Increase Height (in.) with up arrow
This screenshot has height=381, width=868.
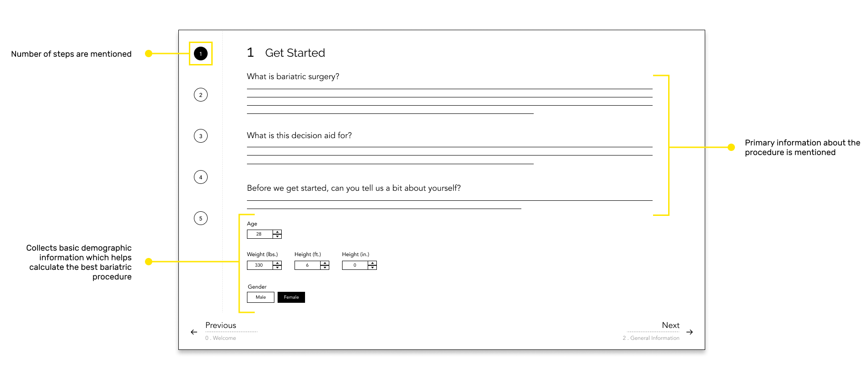pos(372,263)
